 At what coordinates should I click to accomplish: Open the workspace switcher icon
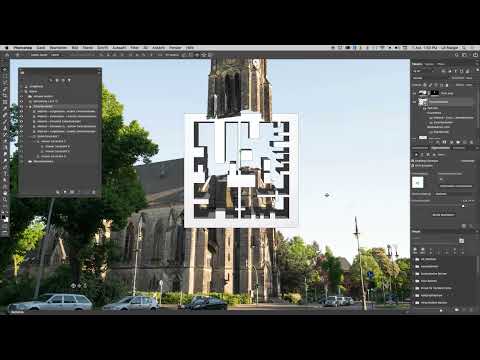[x=464, y=55]
